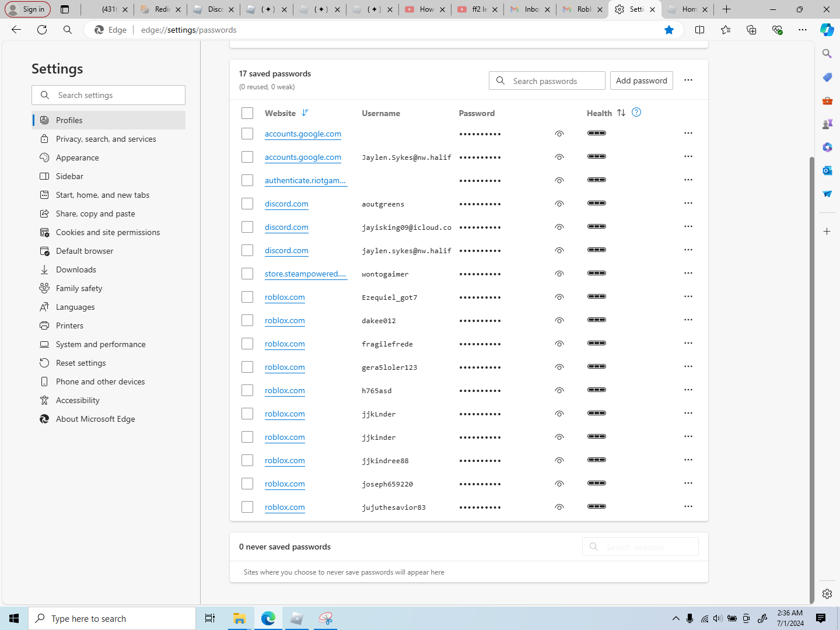Open Browser essentials heart icon

(777, 30)
